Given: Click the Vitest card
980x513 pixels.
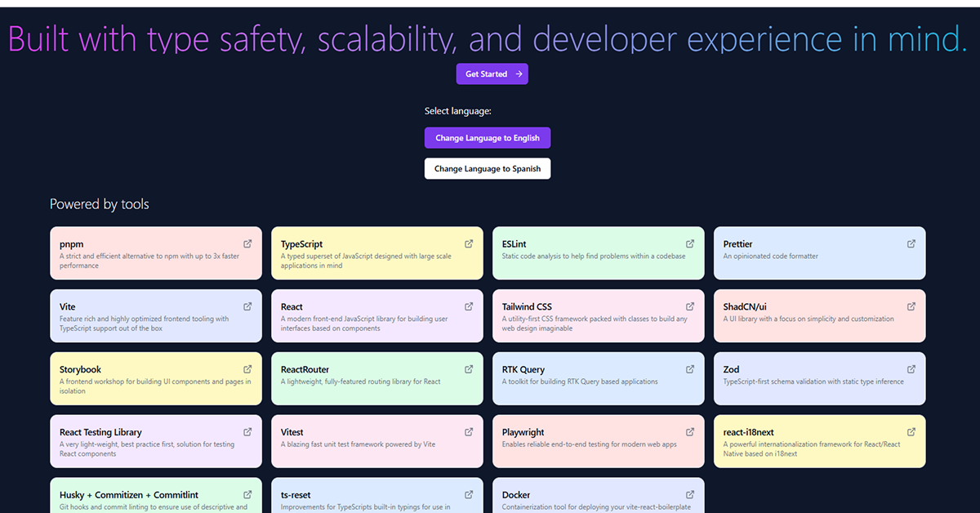Looking at the screenshot, I should [x=376, y=441].
